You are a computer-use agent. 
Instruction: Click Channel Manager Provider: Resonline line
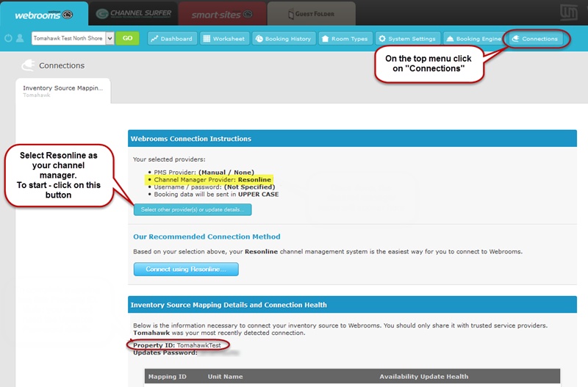[x=212, y=180]
